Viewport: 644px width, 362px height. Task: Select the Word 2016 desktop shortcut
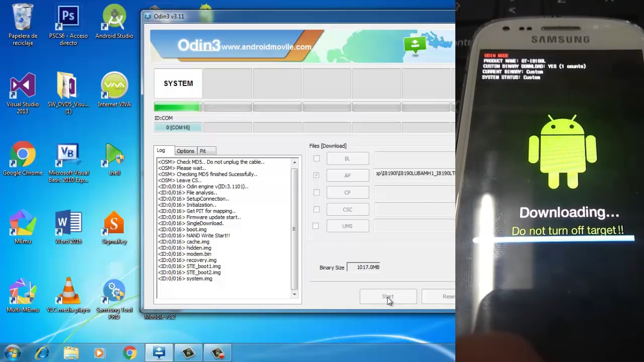[68, 227]
